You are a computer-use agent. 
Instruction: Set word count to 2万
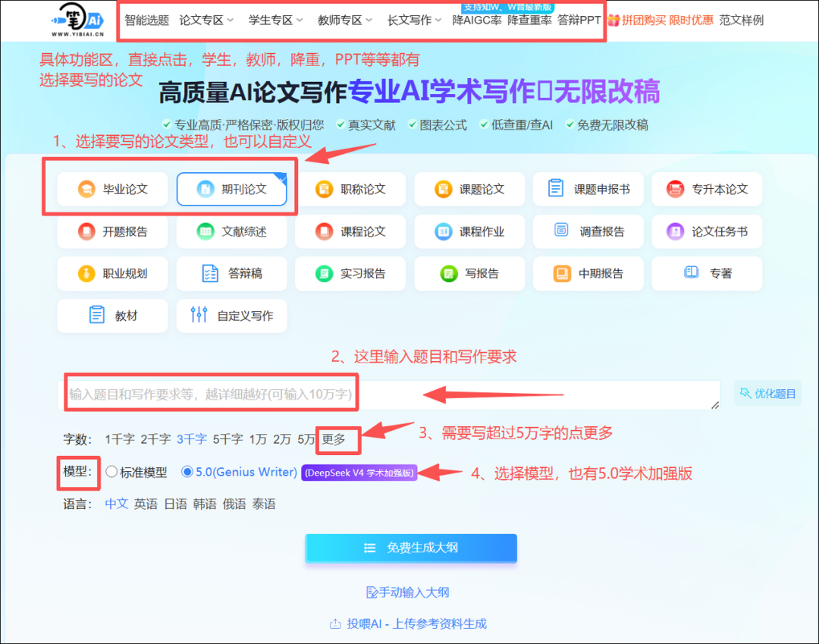(282, 439)
